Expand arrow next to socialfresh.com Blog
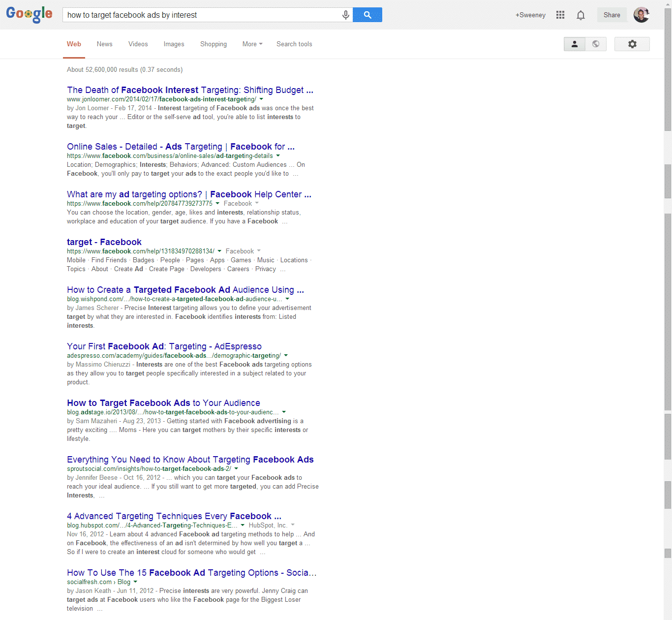Viewport: 672px width, 620px height. coord(135,582)
